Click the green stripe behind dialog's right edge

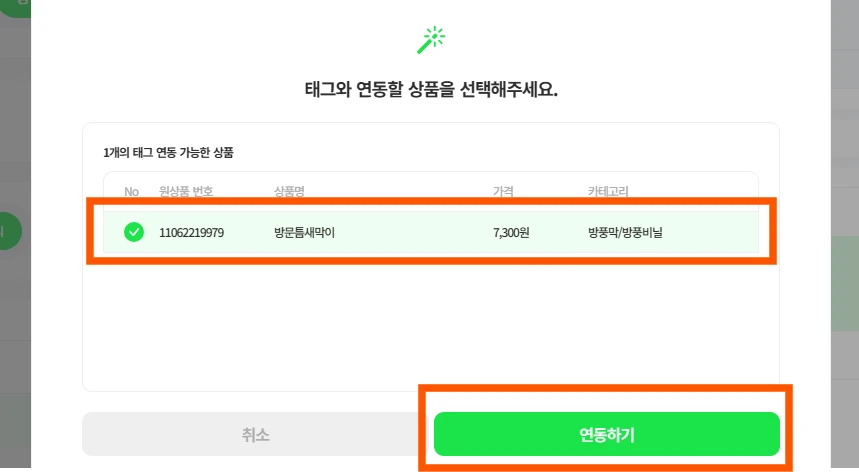[844, 300]
